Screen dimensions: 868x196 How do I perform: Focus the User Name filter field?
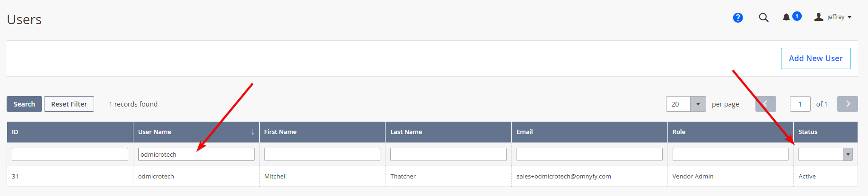pyautogui.click(x=196, y=154)
